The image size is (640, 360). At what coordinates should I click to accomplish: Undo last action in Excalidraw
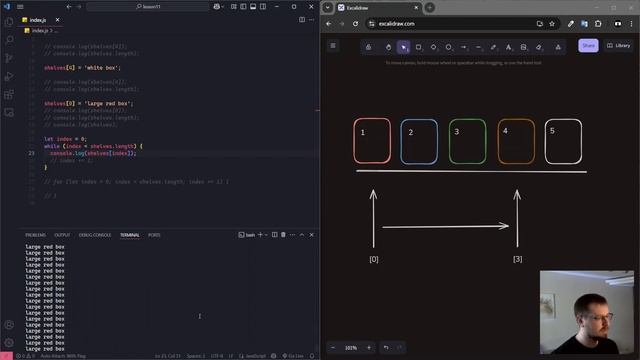coord(386,348)
